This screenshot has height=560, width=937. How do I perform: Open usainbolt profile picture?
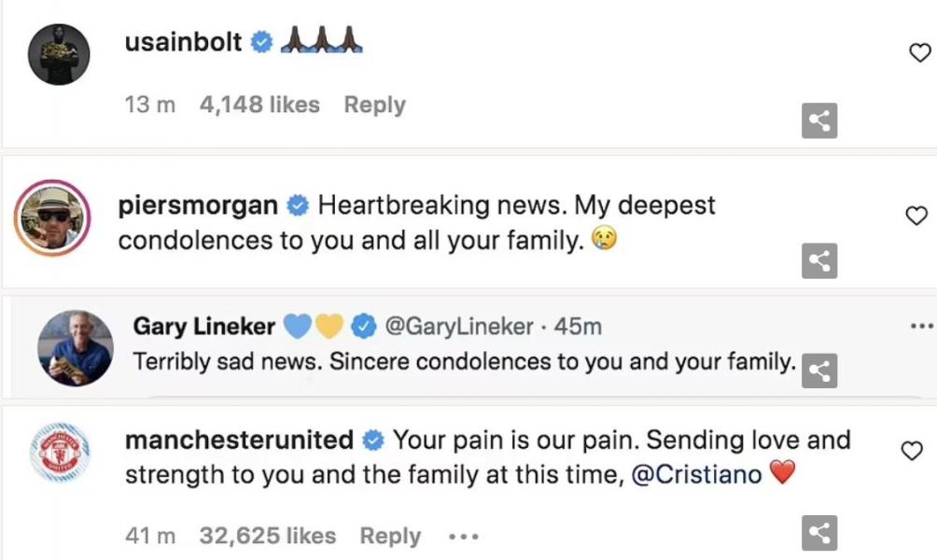(x=59, y=55)
